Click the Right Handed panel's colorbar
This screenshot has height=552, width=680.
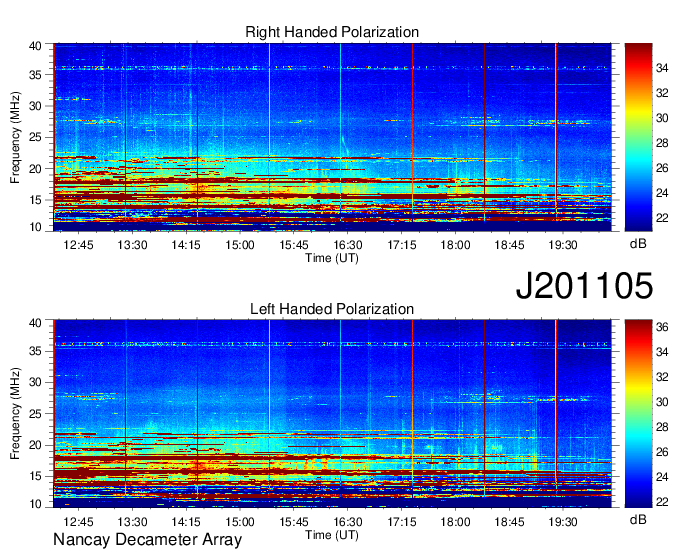coord(638,137)
